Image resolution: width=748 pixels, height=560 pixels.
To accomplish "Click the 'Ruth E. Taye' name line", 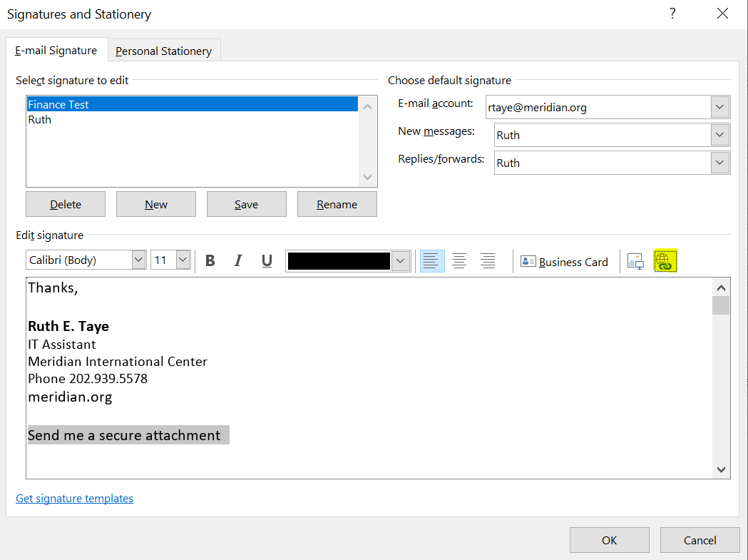I will (68, 326).
